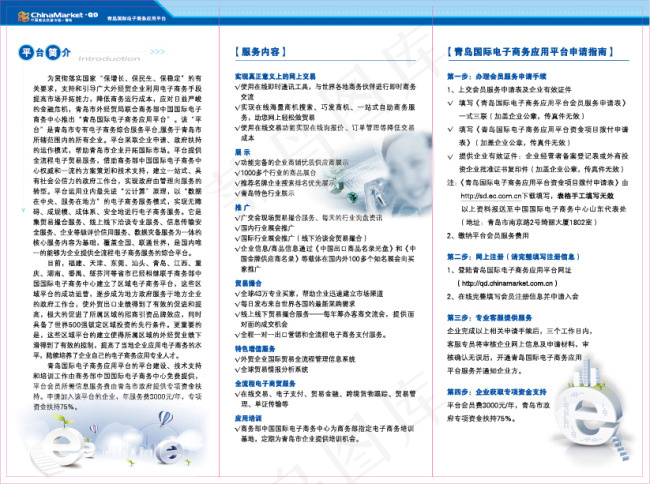650x484 pixels.
Task: Click the ChinaMarket QD logo
Action: [x=58, y=17]
